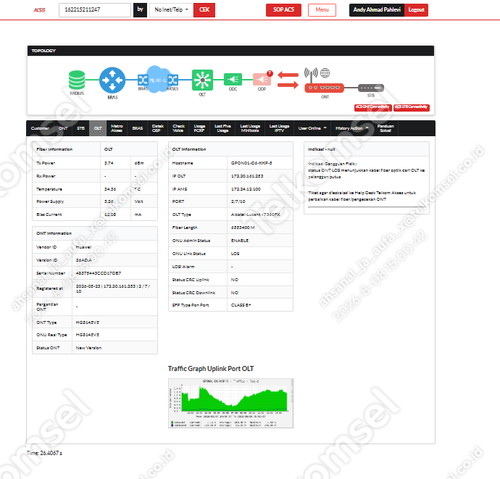Open the No Inet/Telp search-type dropdown

pos(171,10)
